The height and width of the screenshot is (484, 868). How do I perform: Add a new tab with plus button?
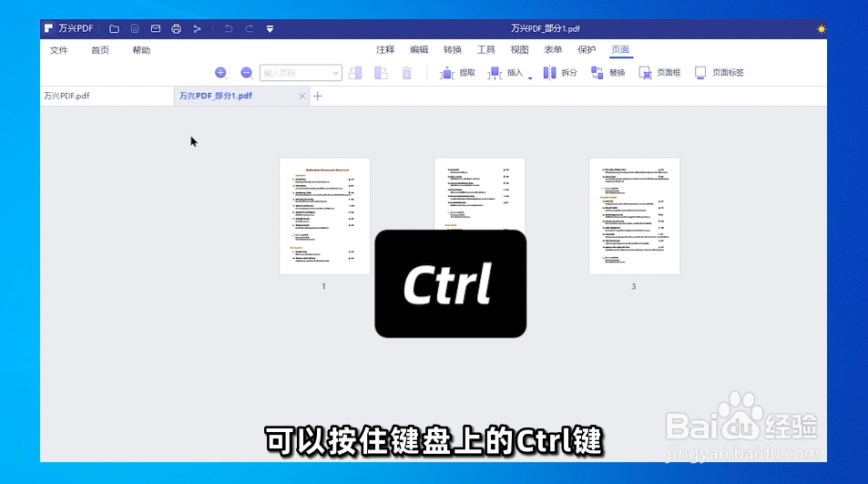318,97
